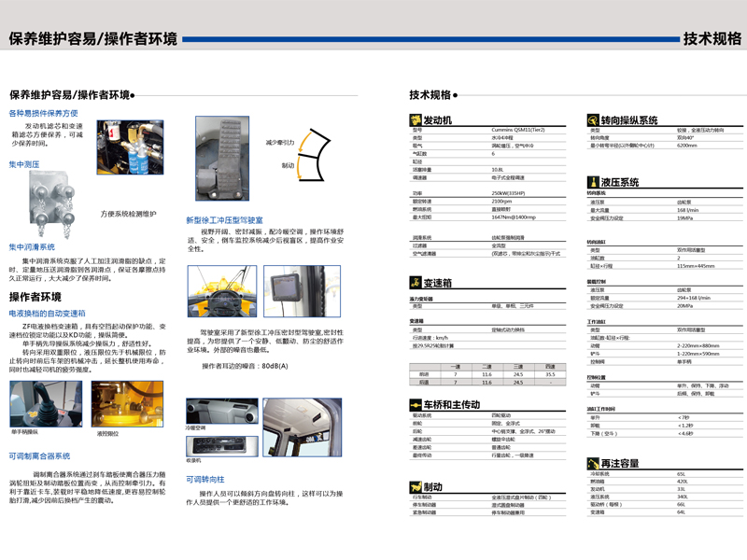Click the hydraulic icon beside 液压系统 heading

click(x=592, y=182)
